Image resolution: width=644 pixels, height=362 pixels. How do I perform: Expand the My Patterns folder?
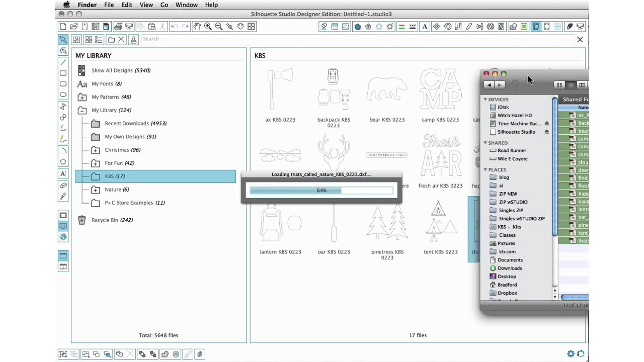[82, 97]
